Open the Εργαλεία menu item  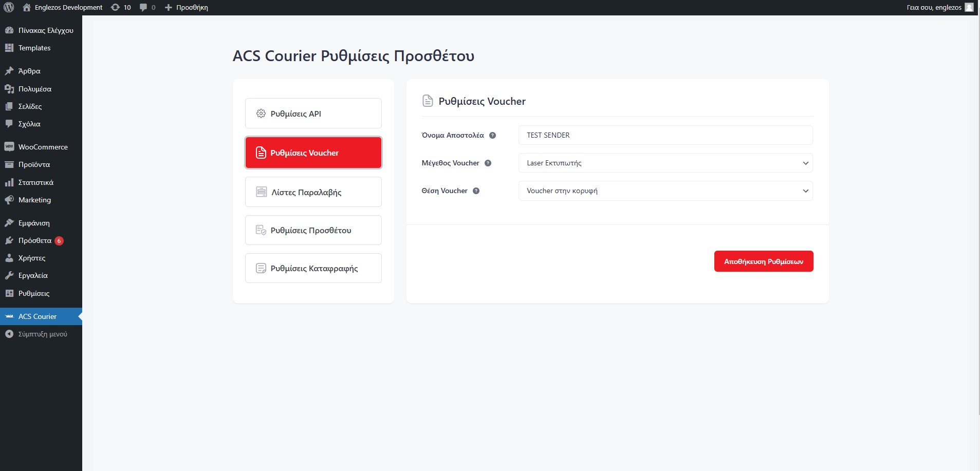pyautogui.click(x=41, y=275)
